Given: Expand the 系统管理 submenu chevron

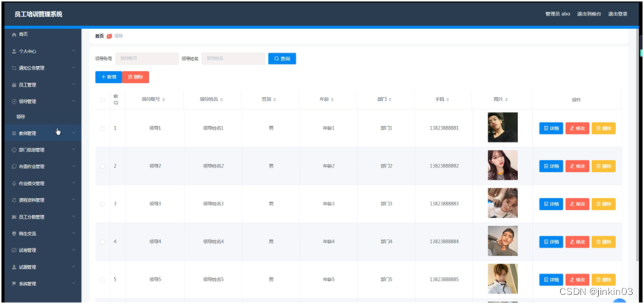Looking at the screenshot, I should [x=73, y=283].
